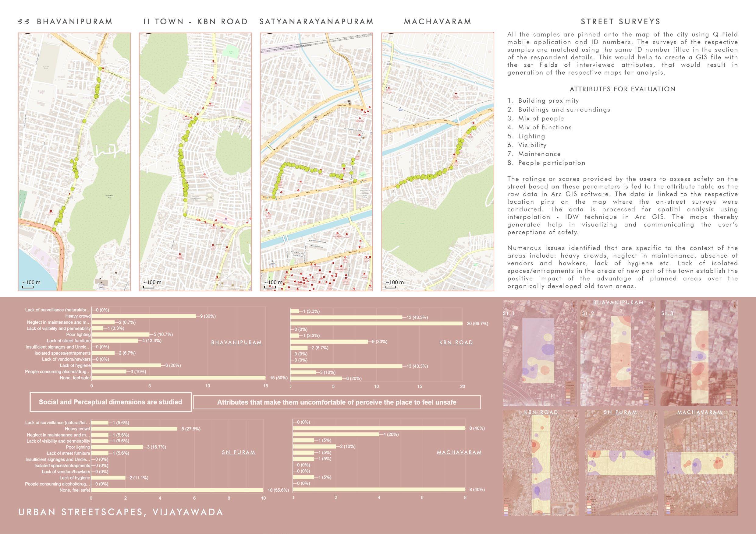The height and width of the screenshot is (534, 756).
Task: Open the Satyanarayanapuram survey map
Action: 316,161
